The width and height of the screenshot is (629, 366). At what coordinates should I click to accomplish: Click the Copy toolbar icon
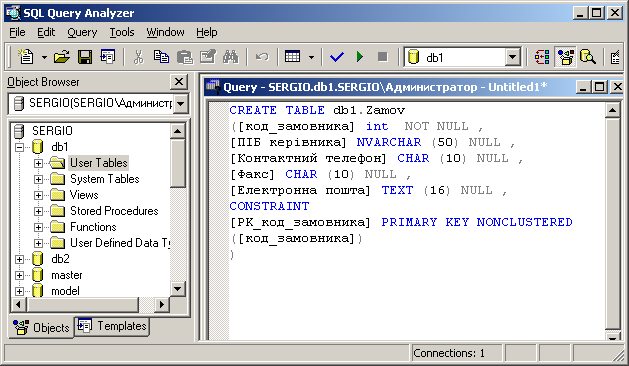(161, 57)
